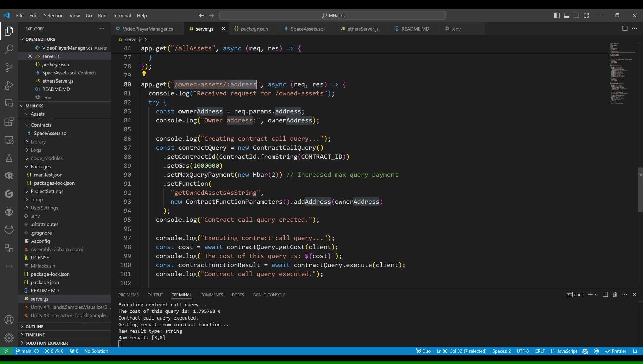Switch to the PROBLEMS panel tab
Screen dimensions: 643x364
coord(128,295)
